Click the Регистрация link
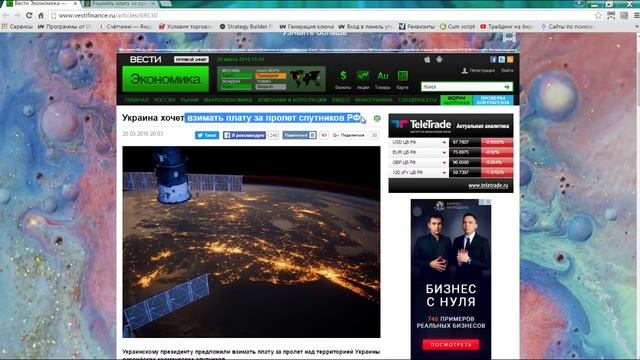The width and height of the screenshot is (640, 360). pos(482,71)
